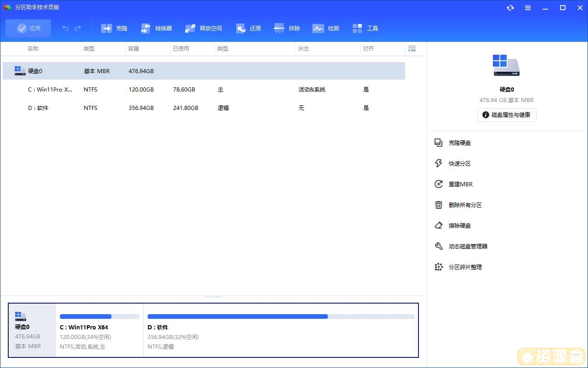Click the 241.80GB used cell
588x368 pixels.
(x=186, y=108)
